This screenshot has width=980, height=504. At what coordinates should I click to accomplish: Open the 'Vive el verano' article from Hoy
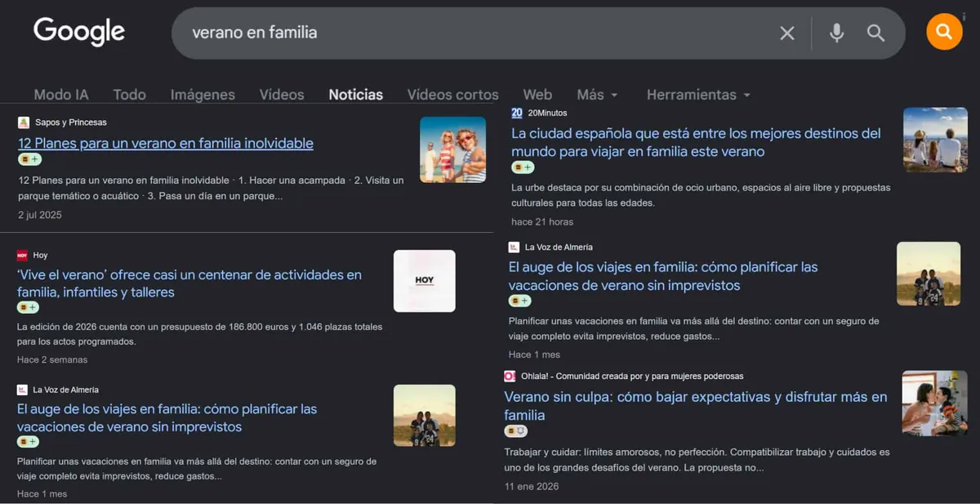pos(189,283)
